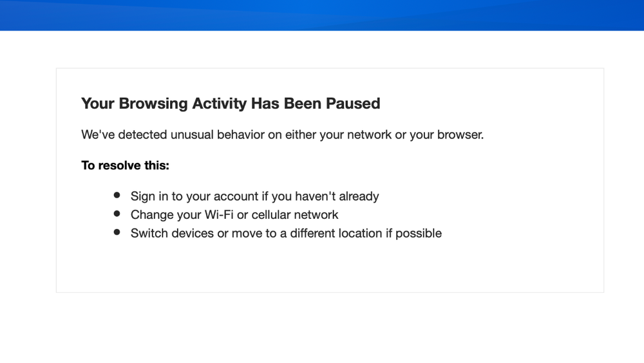
Task: Click the word "devices" in the third bullet
Action: 193,234
